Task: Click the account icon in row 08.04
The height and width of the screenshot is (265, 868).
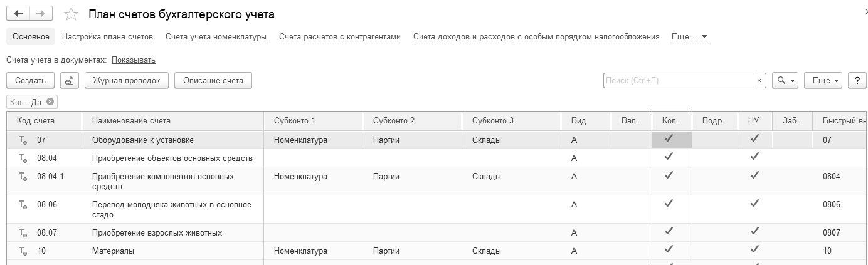Action: point(23,158)
